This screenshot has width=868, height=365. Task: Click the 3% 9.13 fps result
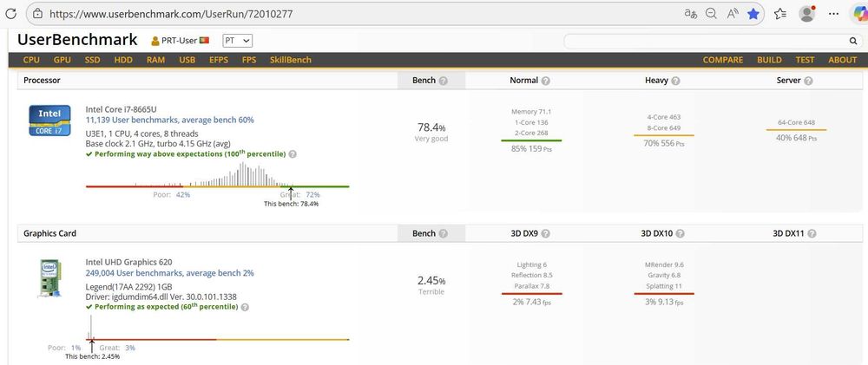click(664, 302)
